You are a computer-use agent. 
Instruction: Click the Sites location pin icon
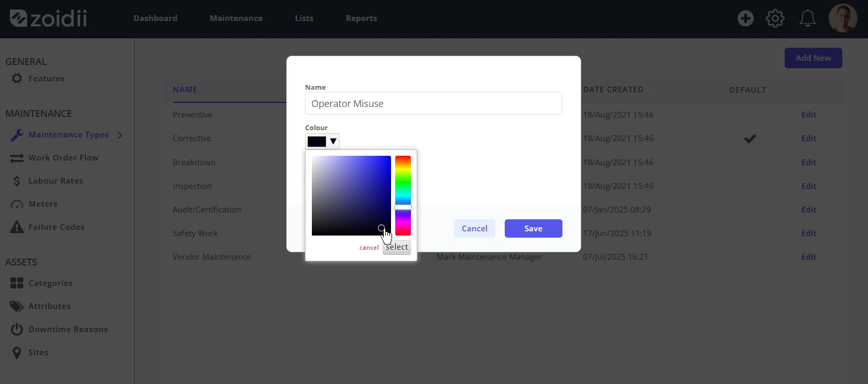pyautogui.click(x=17, y=352)
